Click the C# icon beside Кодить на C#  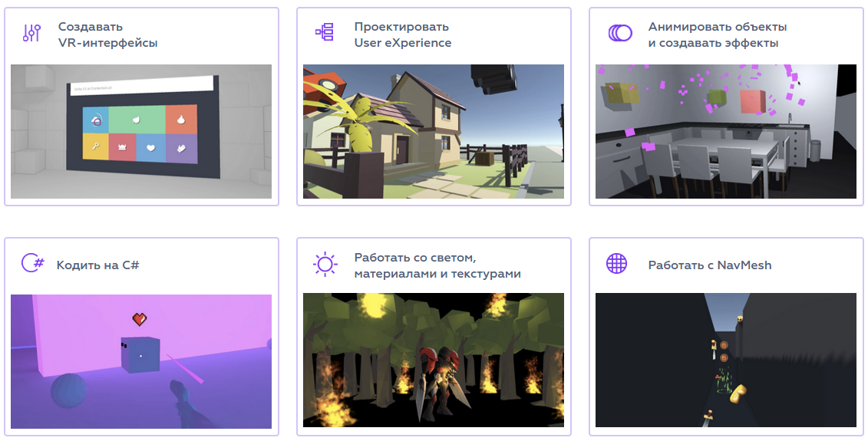[x=33, y=262]
